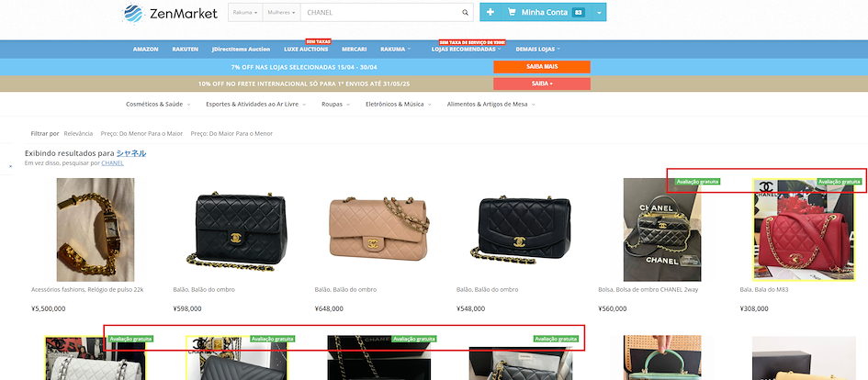Click the search magnifier icon
The width and height of the screenshot is (868, 380).
[x=466, y=12]
